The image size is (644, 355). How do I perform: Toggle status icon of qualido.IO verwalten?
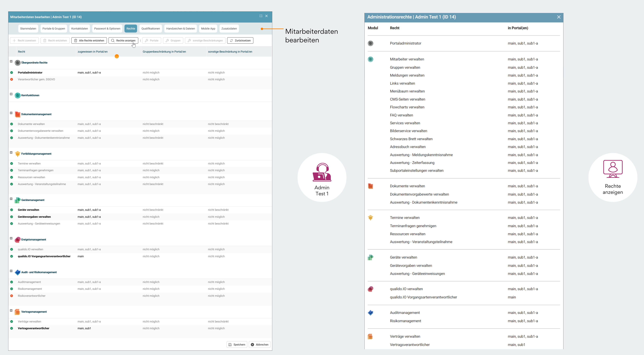11,249
